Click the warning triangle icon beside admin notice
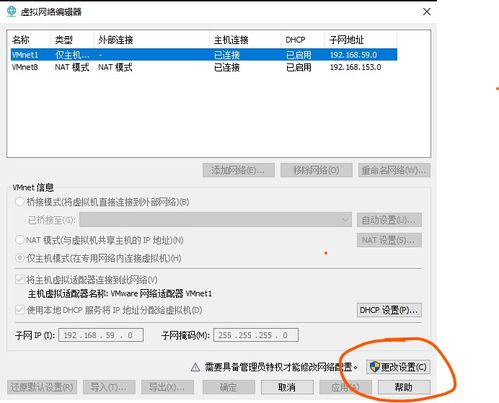This screenshot has height=403, width=499. point(195,367)
